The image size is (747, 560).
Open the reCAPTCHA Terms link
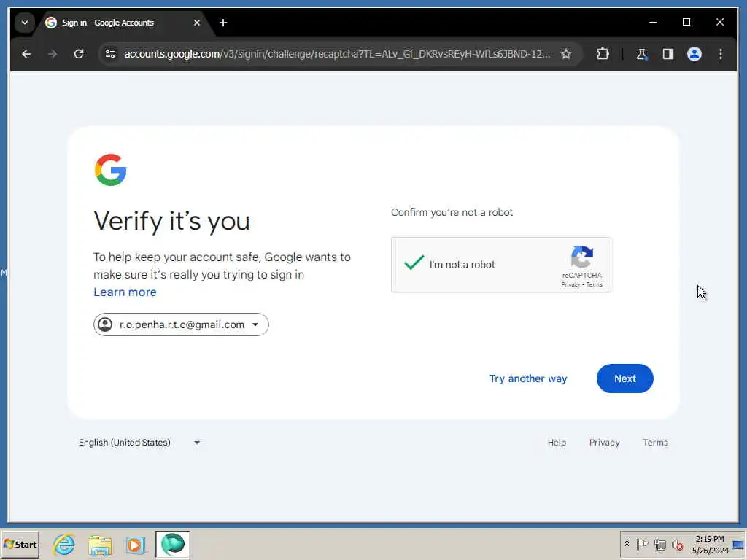(594, 285)
